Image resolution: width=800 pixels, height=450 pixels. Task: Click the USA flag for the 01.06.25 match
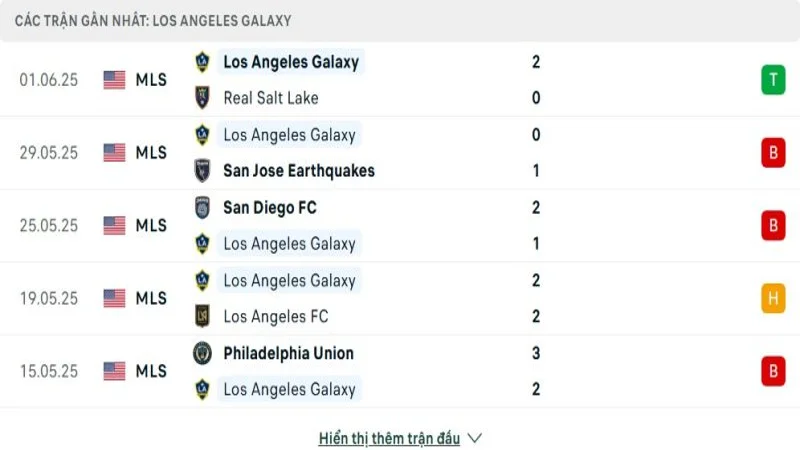pos(115,80)
